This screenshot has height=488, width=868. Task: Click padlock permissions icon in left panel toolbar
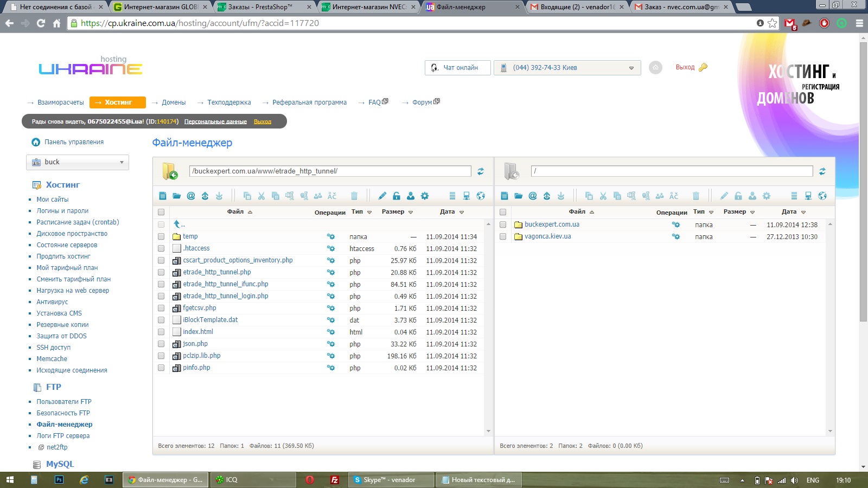[397, 196]
